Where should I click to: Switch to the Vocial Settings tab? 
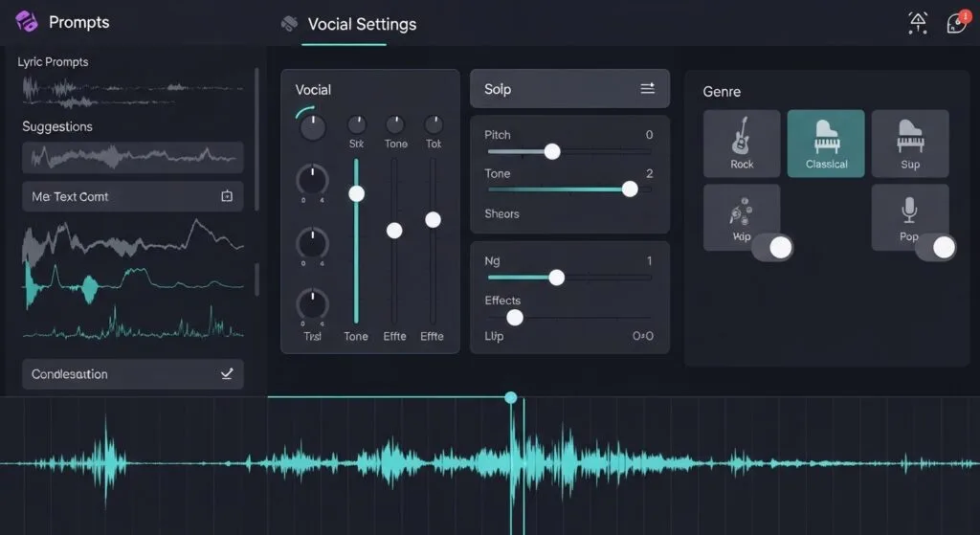tap(362, 24)
